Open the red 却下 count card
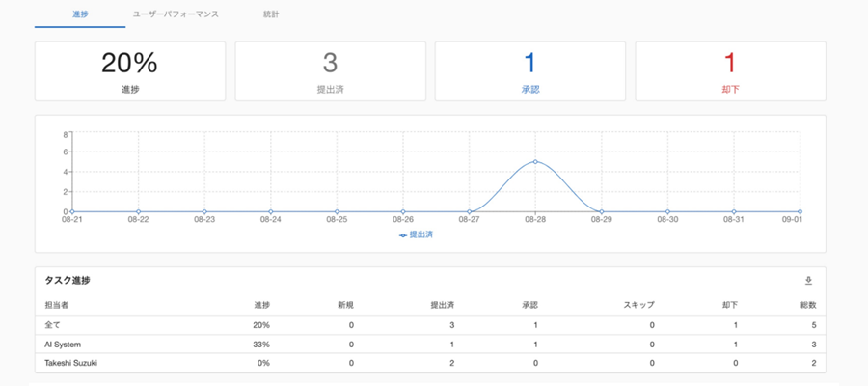The height and width of the screenshot is (386, 868). point(730,71)
